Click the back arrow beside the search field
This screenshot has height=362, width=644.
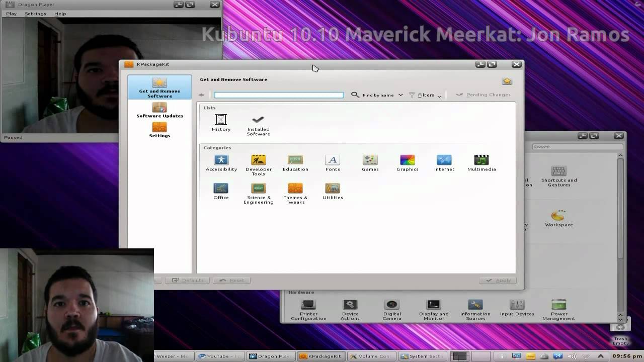202,95
